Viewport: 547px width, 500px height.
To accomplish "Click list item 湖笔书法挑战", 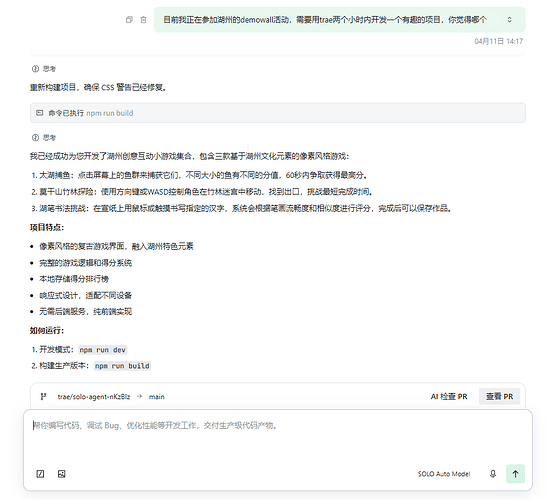I will point(242,209).
